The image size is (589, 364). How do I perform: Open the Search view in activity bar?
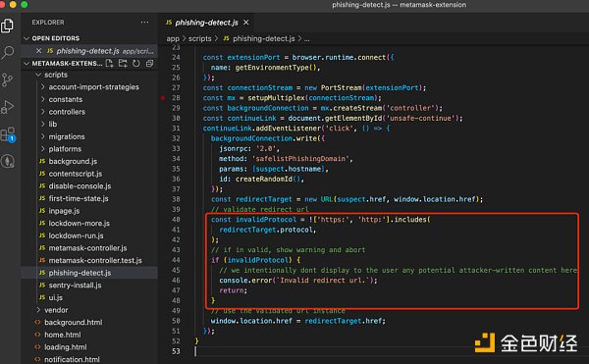(x=8, y=53)
